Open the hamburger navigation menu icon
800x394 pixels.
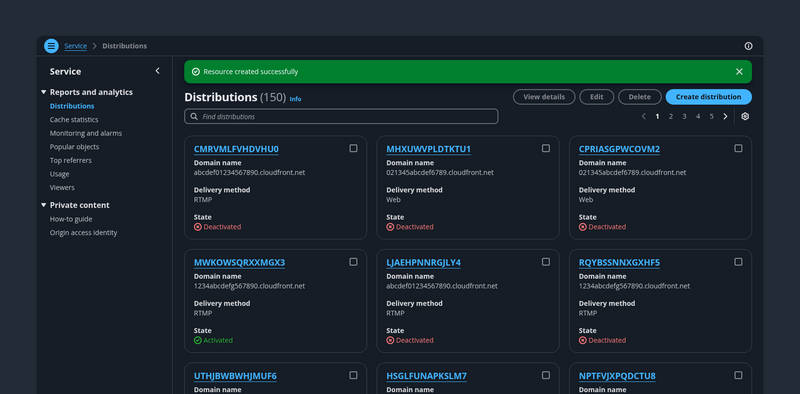(x=51, y=46)
